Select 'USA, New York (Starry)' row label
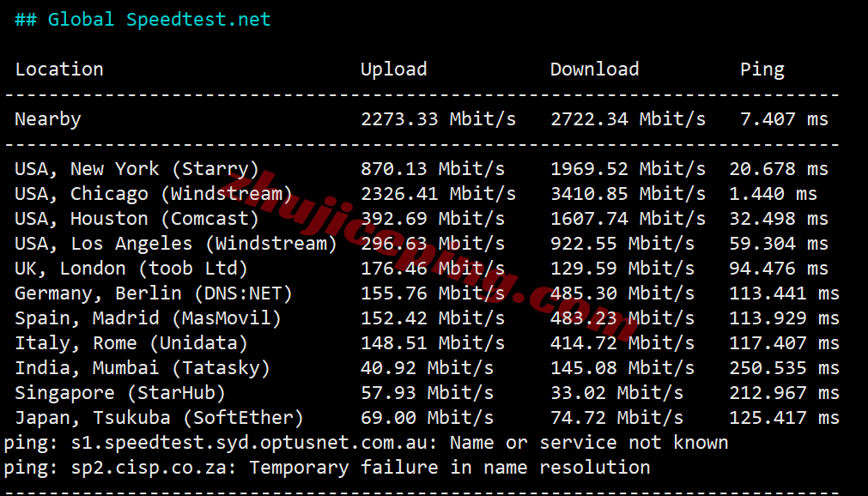Viewport: 868px width, 496px height. (137, 169)
